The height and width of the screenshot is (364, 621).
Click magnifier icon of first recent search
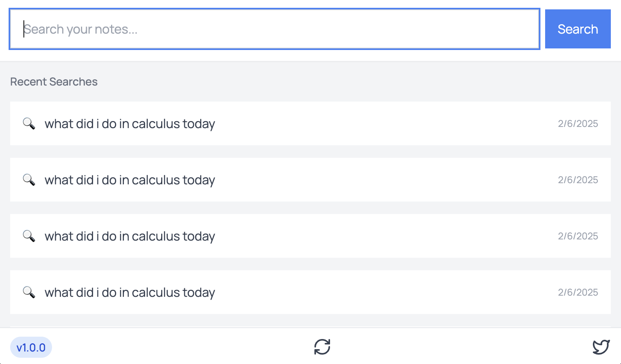click(x=29, y=123)
